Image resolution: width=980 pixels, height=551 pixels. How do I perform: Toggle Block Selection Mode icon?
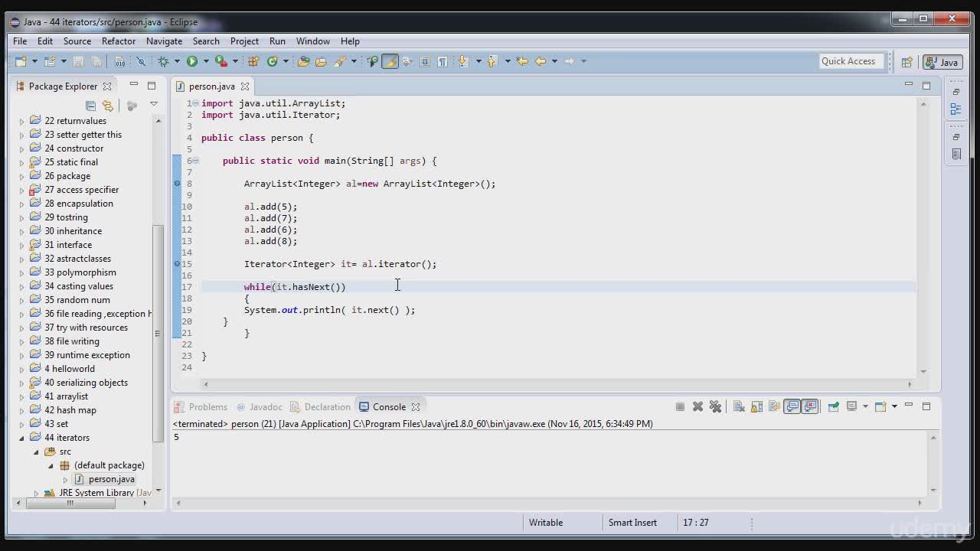pos(424,61)
